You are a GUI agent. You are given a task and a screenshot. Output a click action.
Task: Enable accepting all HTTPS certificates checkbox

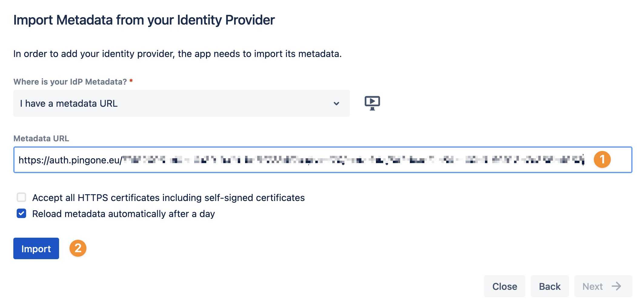(x=22, y=197)
